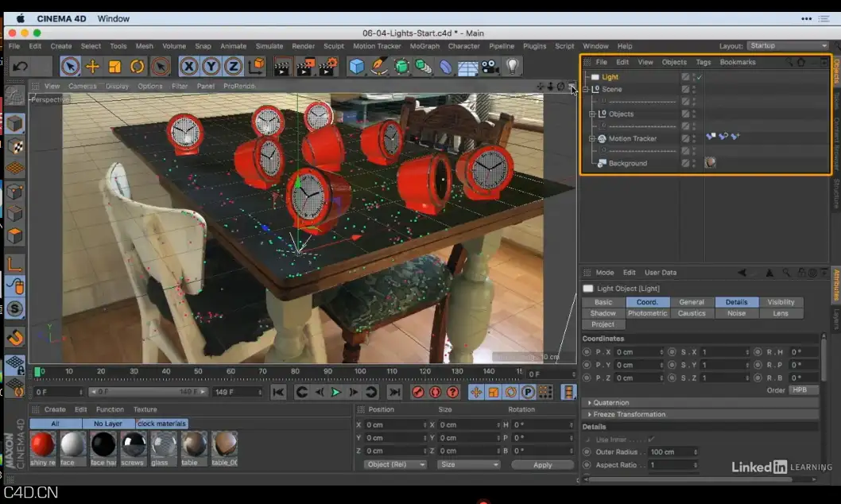Toggle the Outer Radius keyframe dot
The width and height of the screenshot is (841, 504).
pos(587,452)
